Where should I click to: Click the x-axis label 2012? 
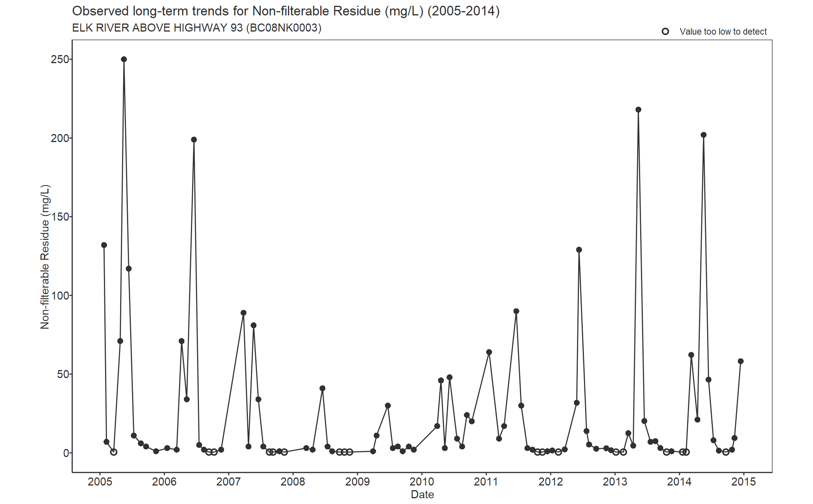point(550,482)
